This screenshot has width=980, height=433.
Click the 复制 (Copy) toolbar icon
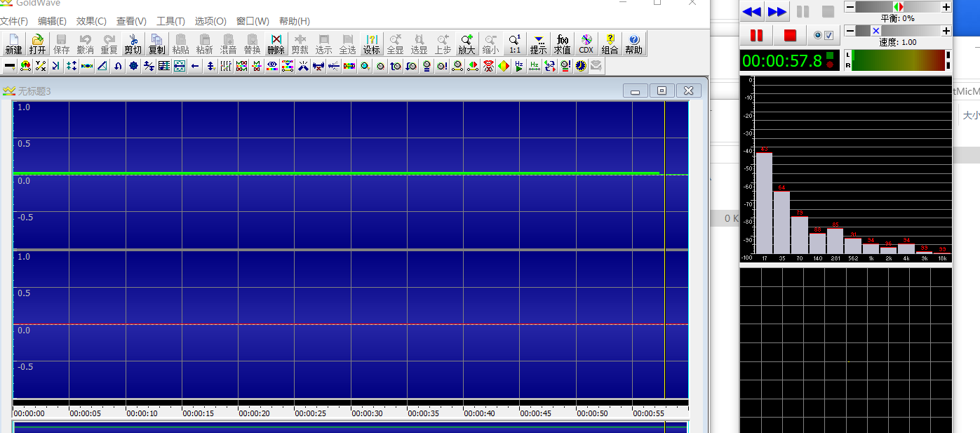click(x=156, y=44)
